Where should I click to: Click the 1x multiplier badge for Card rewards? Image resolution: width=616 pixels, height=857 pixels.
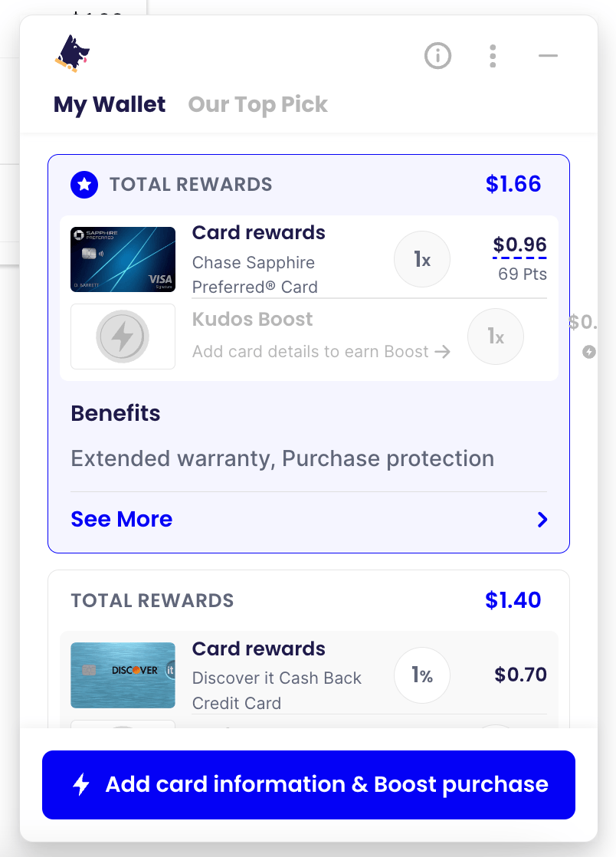[421, 259]
